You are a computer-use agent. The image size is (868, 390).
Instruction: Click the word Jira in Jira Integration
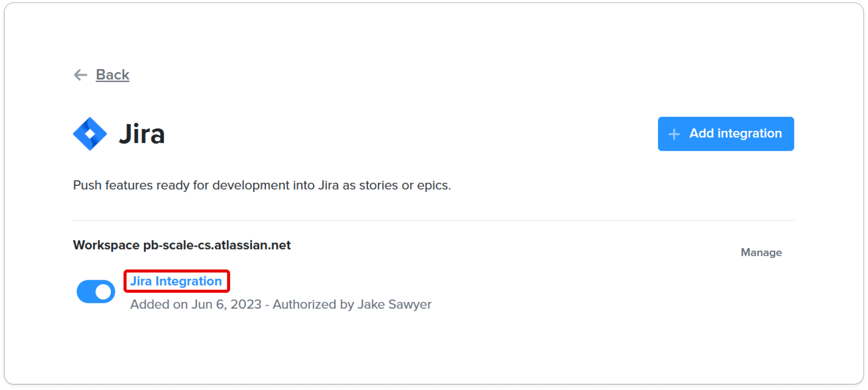(141, 281)
